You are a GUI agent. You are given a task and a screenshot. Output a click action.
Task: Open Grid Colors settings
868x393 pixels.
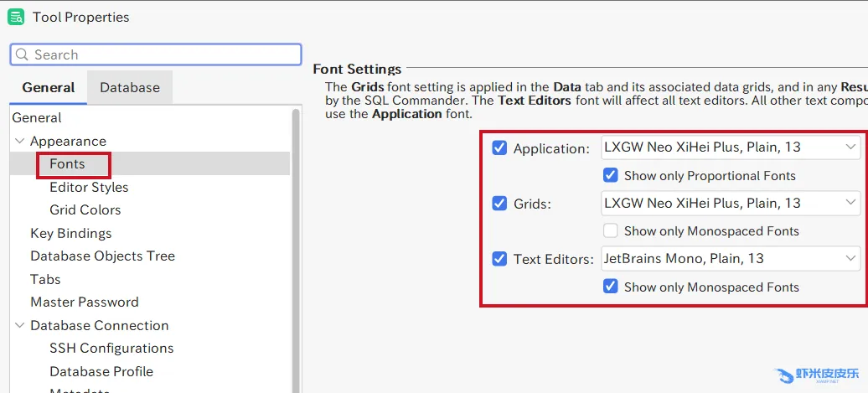[x=85, y=210]
